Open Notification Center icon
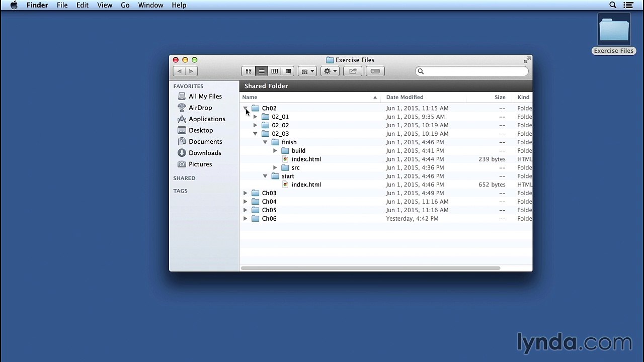 coord(628,5)
